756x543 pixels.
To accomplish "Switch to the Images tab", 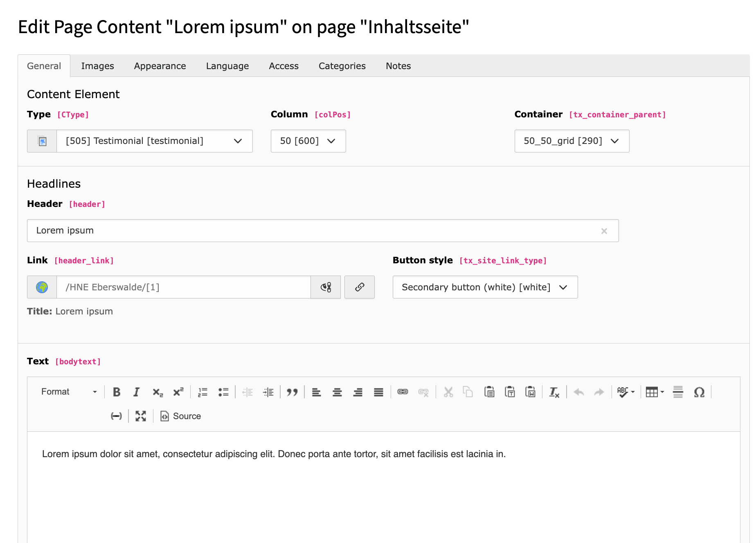I will (x=97, y=66).
